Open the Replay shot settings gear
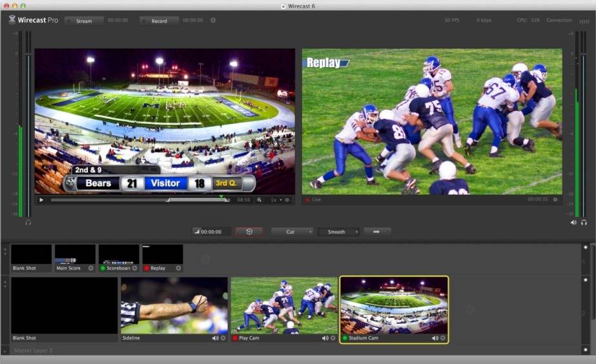596x364 pixels. 178,268
